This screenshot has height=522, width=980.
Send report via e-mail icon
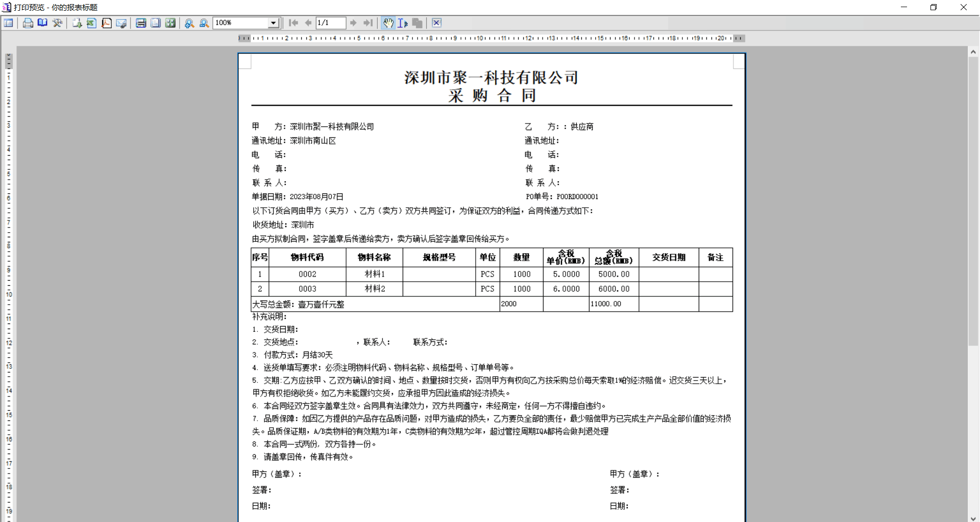click(121, 23)
